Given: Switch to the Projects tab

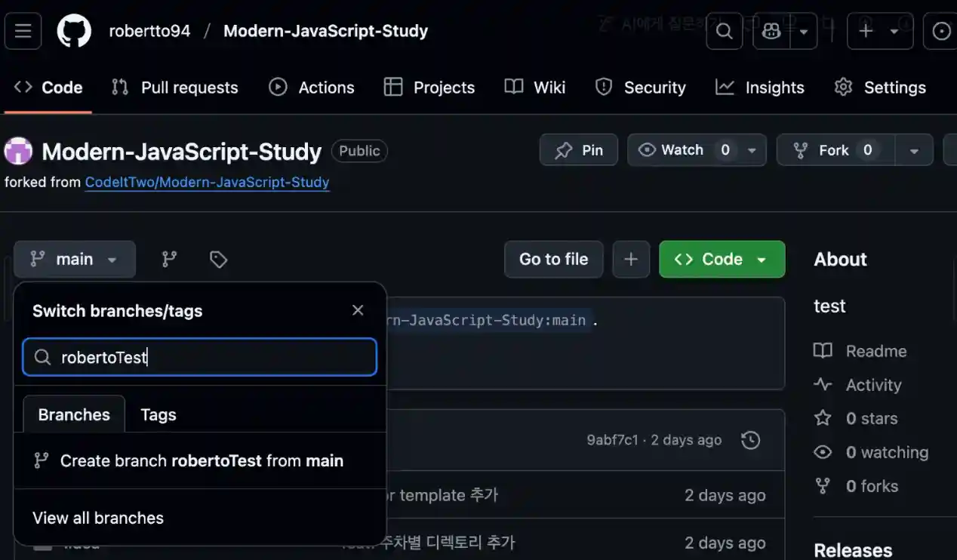Looking at the screenshot, I should click(429, 88).
